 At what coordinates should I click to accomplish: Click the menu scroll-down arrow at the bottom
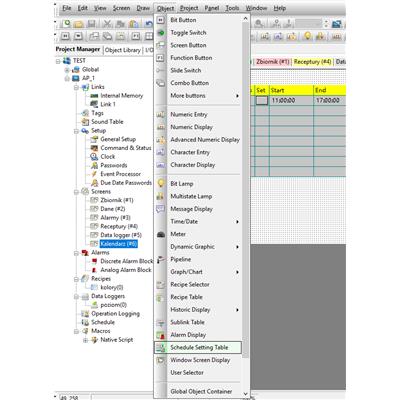click(246, 394)
